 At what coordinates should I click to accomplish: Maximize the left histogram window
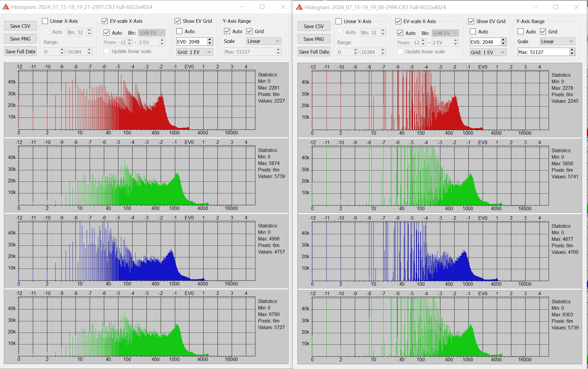coord(262,7)
